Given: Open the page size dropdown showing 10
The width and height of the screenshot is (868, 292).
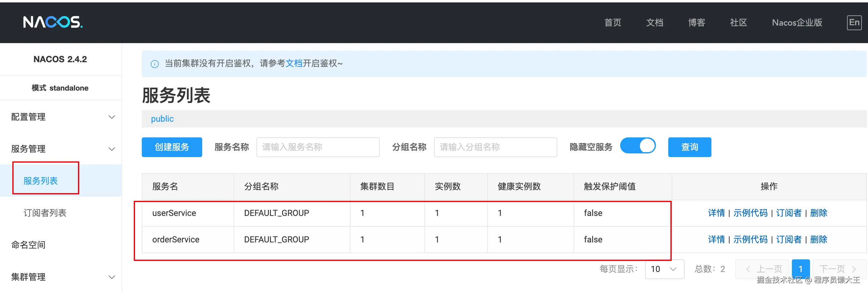Looking at the screenshot, I should [x=664, y=269].
